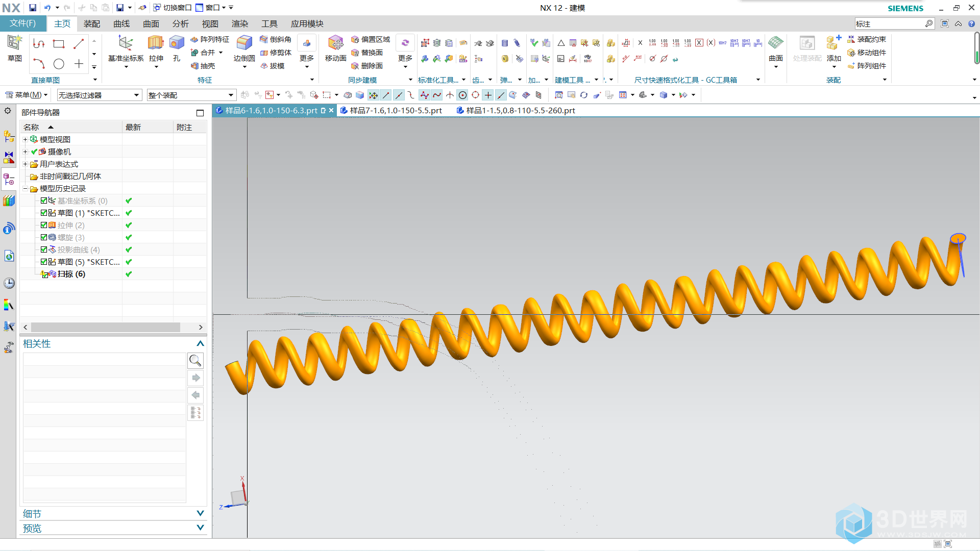The image size is (980, 551).
Task: Toggle the 投影曲线 (4) checkbox
Action: 44,249
